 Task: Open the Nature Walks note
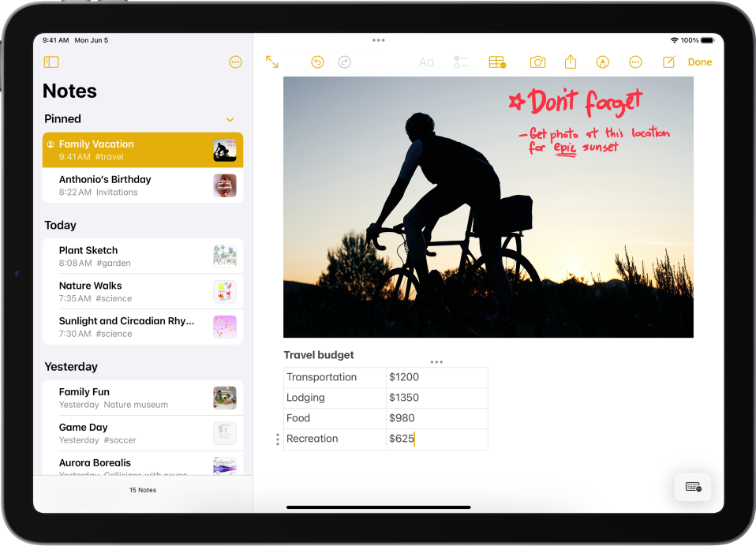[143, 292]
